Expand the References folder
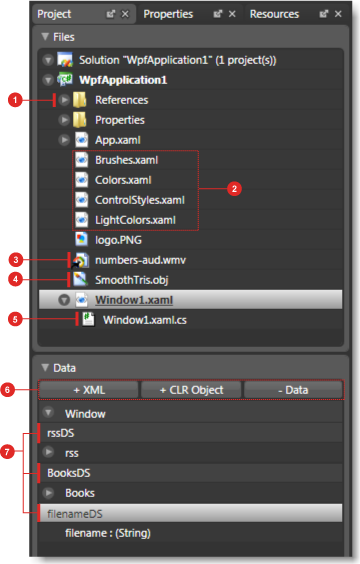 point(64,100)
